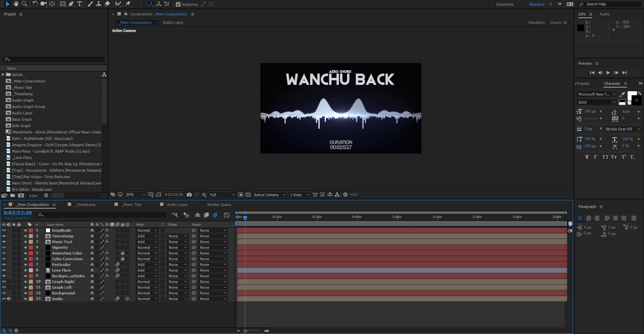The width and height of the screenshot is (644, 334).
Task: Create new composition from Project panel
Action: click(x=21, y=196)
